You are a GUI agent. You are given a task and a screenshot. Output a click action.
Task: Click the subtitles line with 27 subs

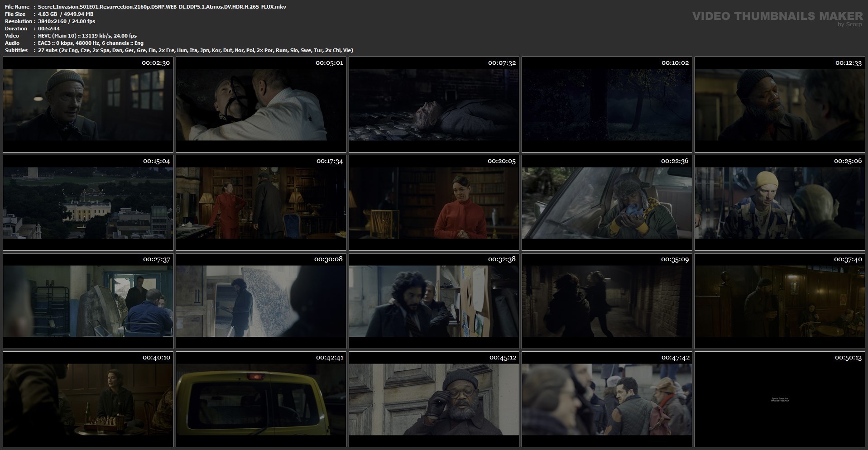tap(196, 50)
